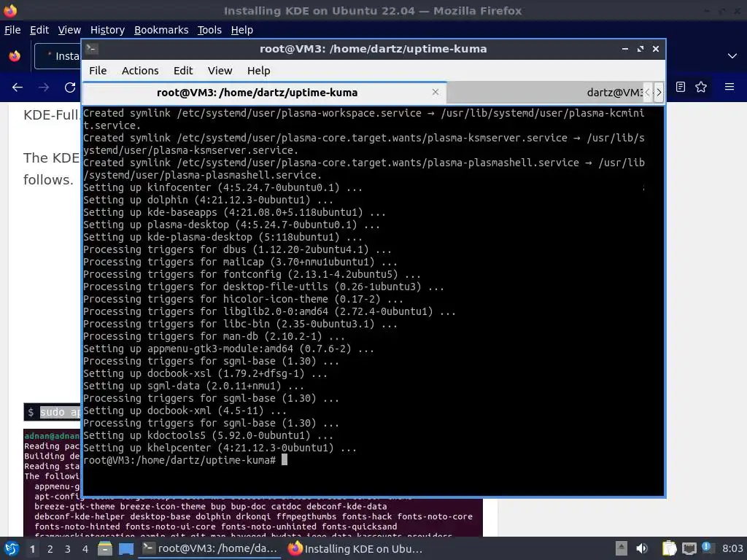Click Firefox View icon beside the tabs
The height and width of the screenshot is (560, 747).
15,56
